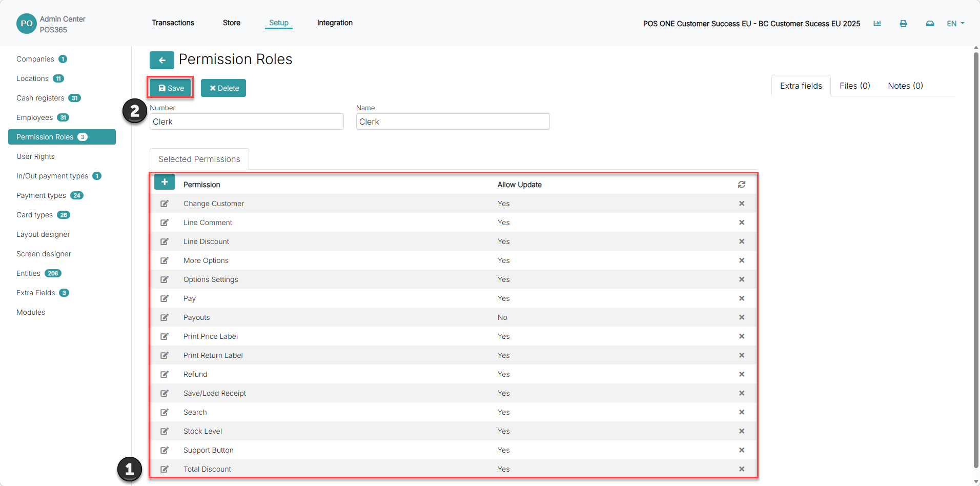Open the statistics chart icon in header
980x486 pixels.
pos(877,24)
